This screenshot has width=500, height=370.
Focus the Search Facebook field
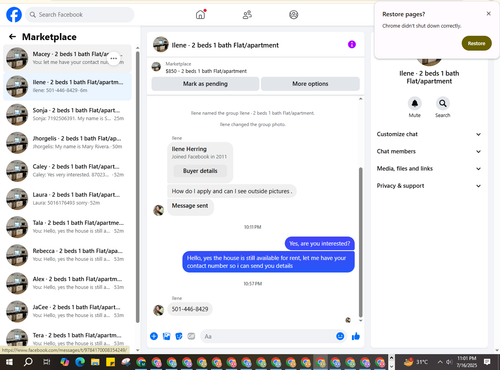80,15
